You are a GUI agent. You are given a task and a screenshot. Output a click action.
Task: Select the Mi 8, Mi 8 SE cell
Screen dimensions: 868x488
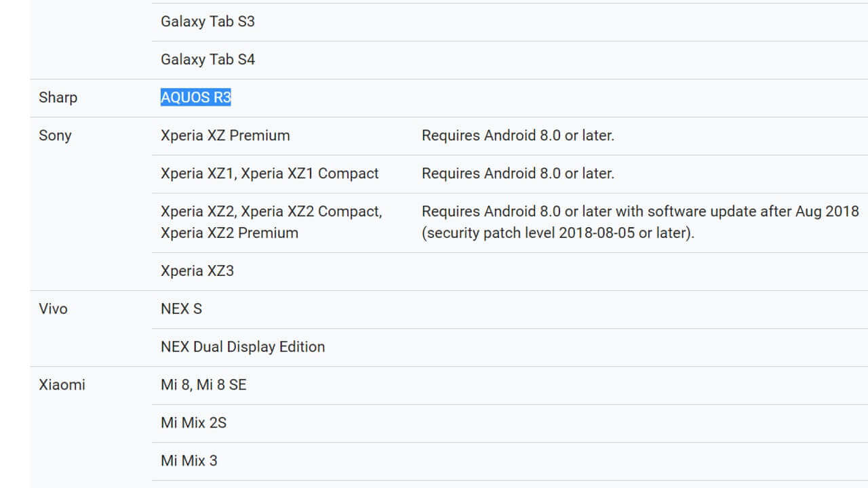point(203,385)
